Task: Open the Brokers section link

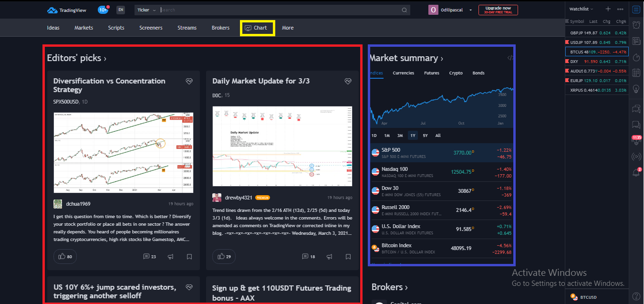Action: point(390,287)
